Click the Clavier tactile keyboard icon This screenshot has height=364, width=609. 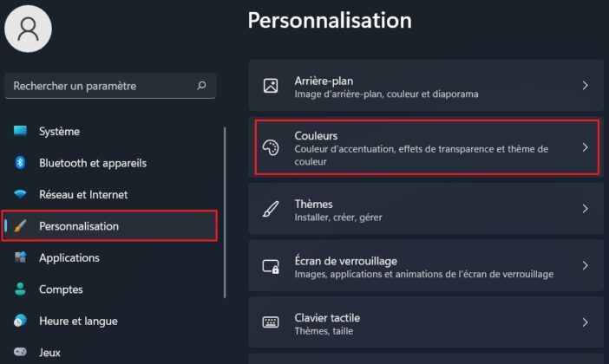coord(271,322)
